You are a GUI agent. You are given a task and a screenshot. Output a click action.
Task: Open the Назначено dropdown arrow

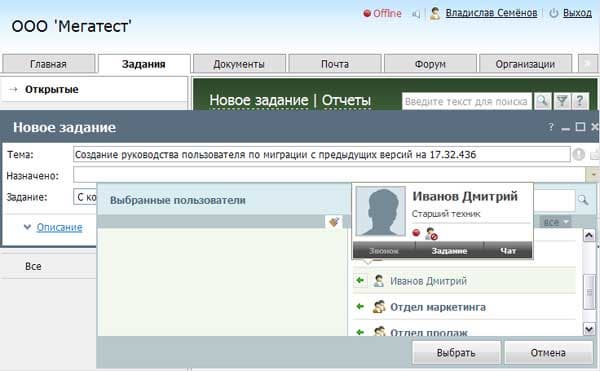pyautogui.click(x=592, y=175)
